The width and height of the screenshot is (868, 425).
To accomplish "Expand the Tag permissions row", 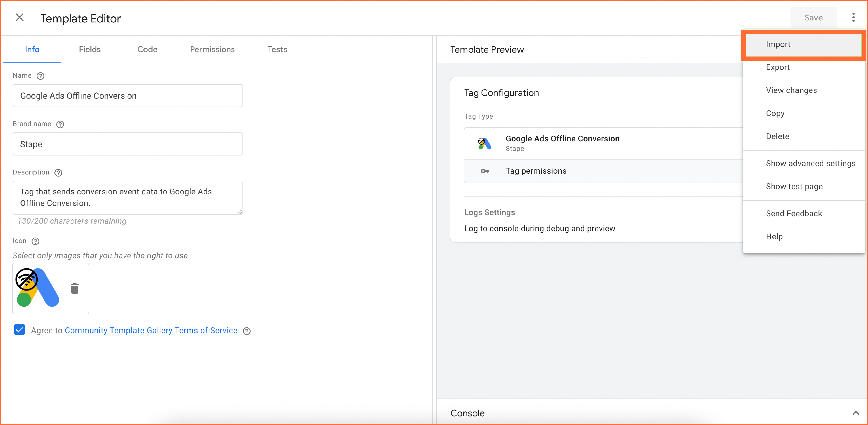I will coord(603,171).
